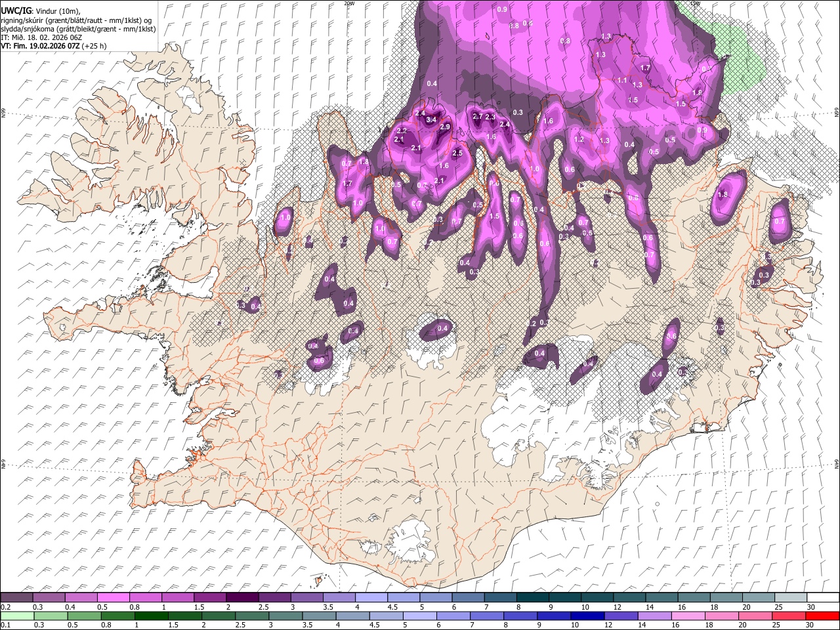Click the '2.7' snowfall value on the map
Screen dimensions: 840x630
click(478, 117)
